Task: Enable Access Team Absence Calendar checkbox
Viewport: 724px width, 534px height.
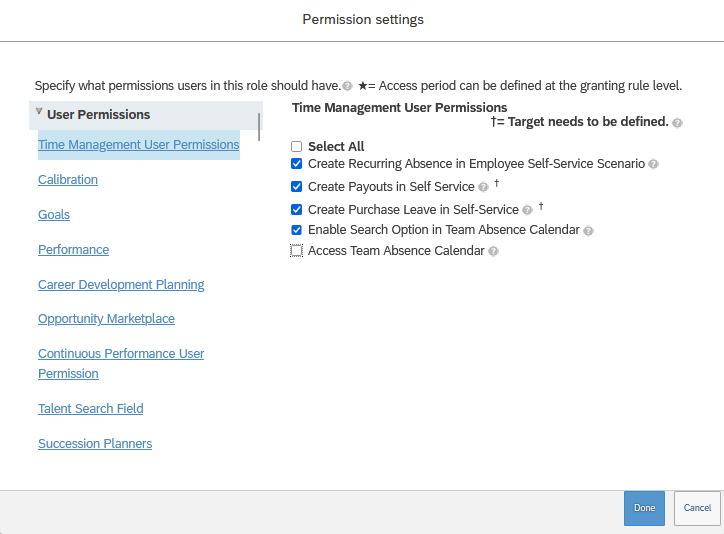Action: pos(296,251)
